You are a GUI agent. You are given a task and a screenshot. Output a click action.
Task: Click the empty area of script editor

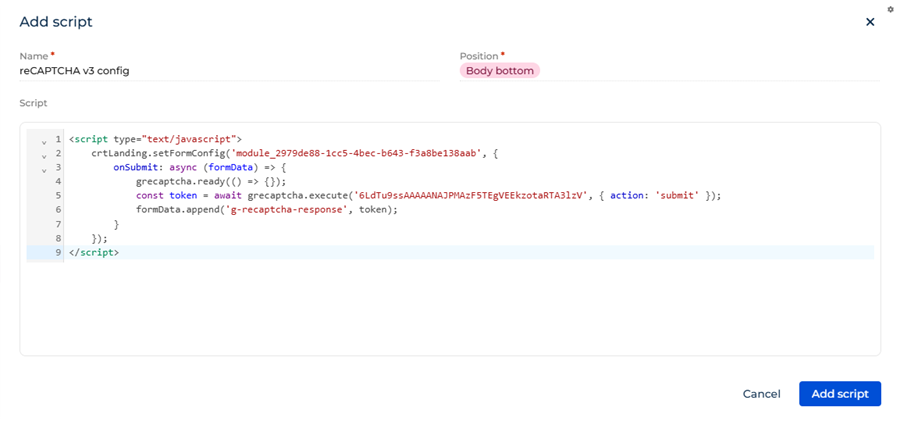450,307
